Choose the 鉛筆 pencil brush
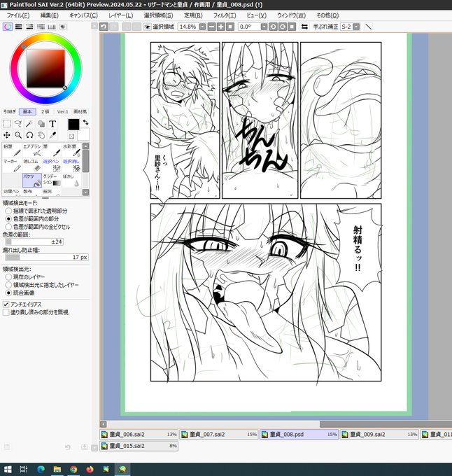452x476 pixels. pyautogui.click(x=12, y=150)
